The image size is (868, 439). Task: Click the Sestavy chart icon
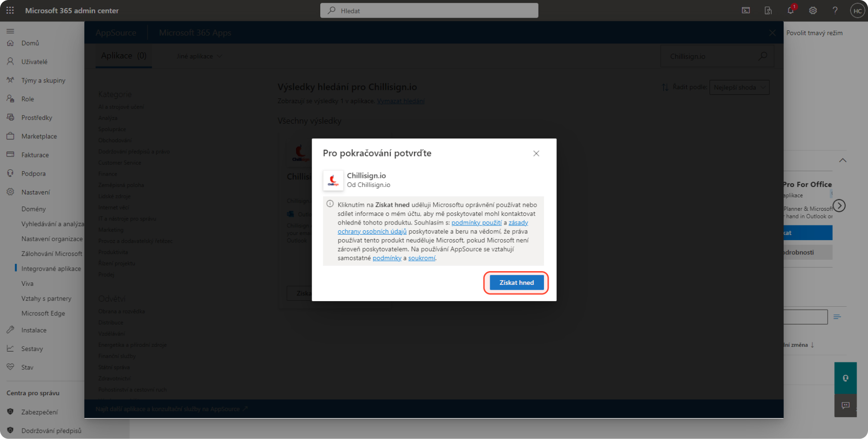pos(10,348)
